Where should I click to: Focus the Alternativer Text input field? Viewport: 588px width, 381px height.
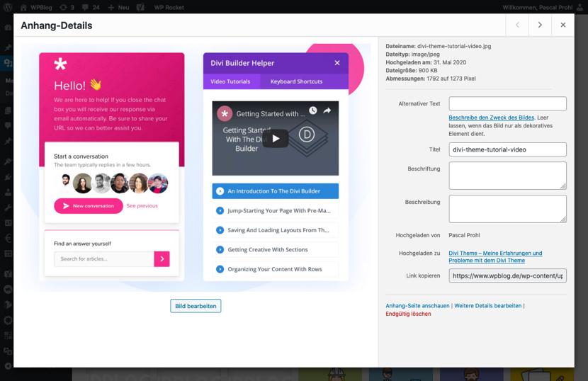pos(507,104)
